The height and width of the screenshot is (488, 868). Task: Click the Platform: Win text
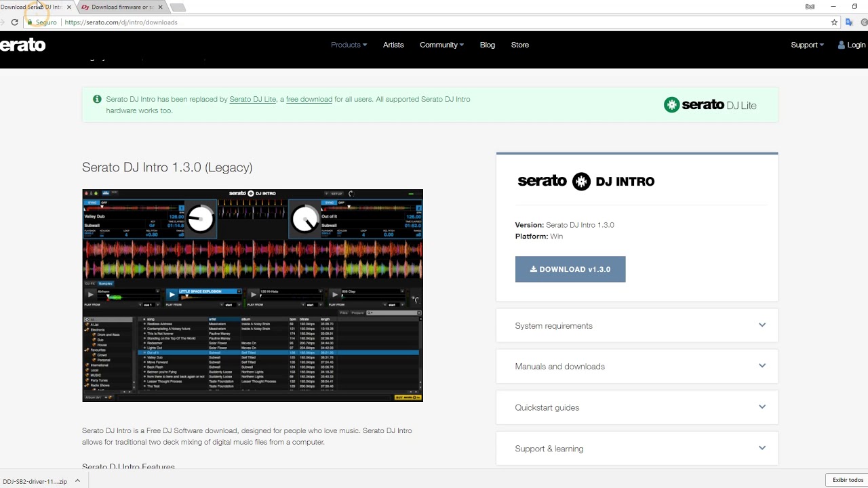[538, 237]
